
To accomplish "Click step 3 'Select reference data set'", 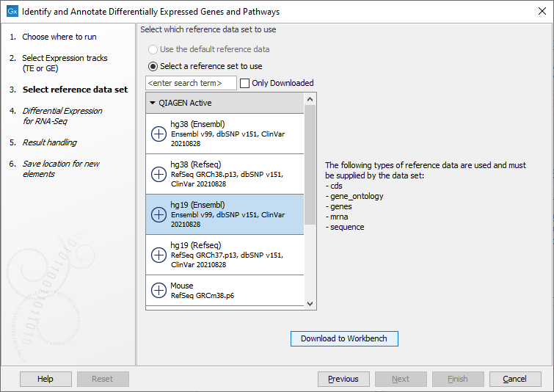I will click(x=75, y=90).
